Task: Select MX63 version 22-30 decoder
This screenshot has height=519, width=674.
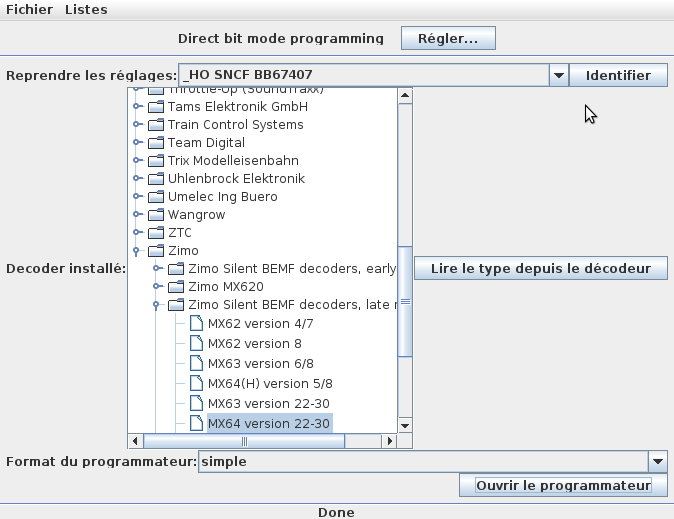Action: (269, 403)
